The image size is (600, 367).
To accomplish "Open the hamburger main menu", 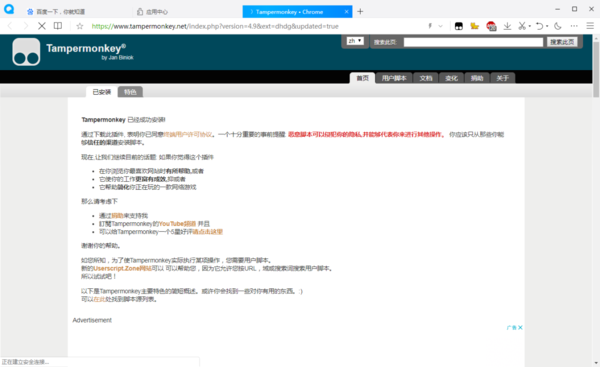I will pyautogui.click(x=590, y=26).
